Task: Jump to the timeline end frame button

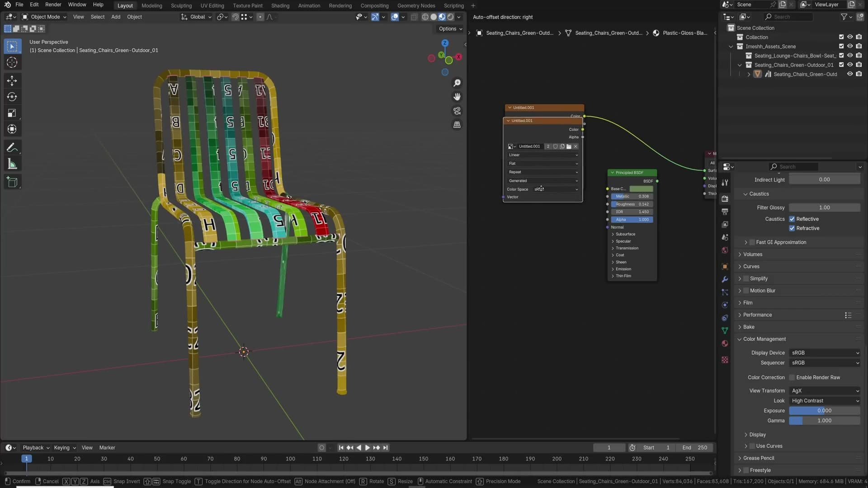Action: coord(386,448)
